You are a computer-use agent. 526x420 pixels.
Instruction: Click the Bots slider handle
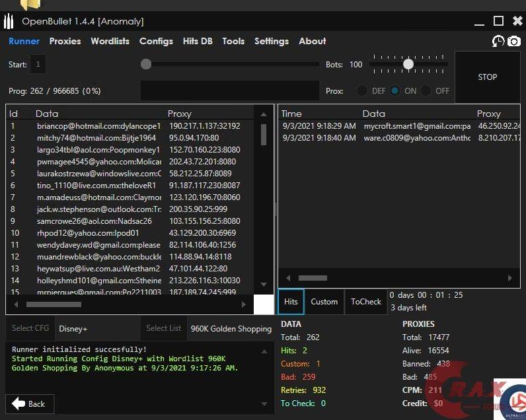(408, 64)
